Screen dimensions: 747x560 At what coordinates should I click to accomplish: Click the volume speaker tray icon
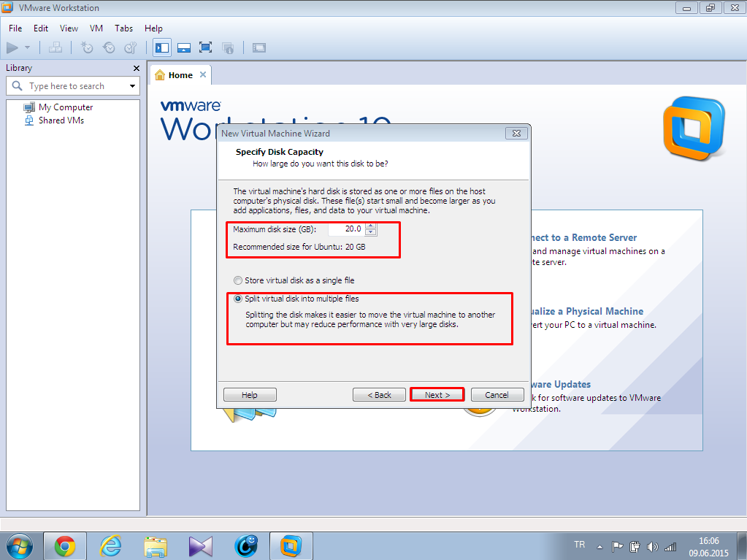[652, 547]
